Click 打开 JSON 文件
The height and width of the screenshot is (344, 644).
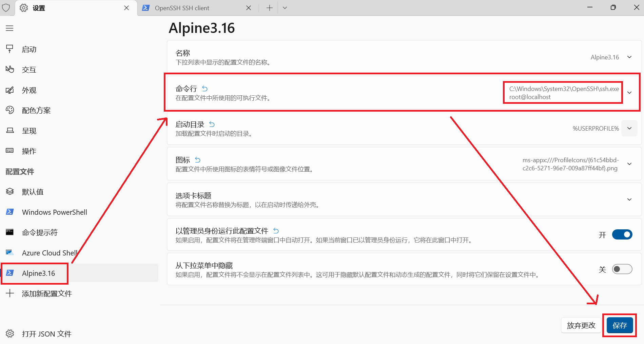(79, 334)
